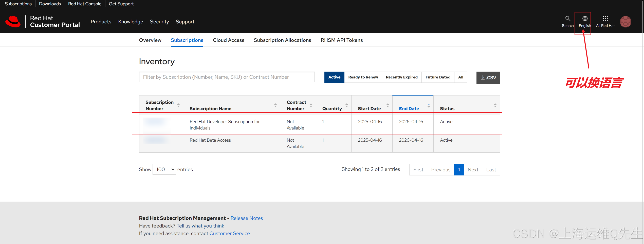Open the Subscriptions tab
Image resolution: width=644 pixels, height=244 pixels.
pyautogui.click(x=187, y=40)
